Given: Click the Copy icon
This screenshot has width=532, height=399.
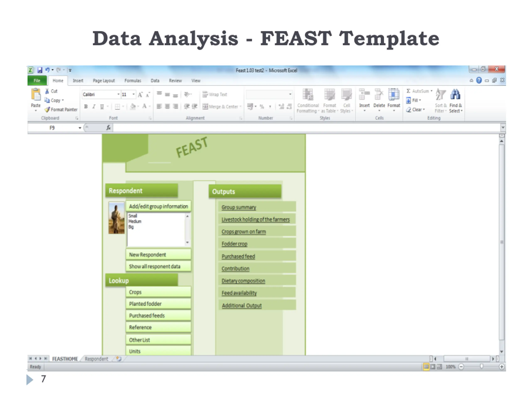Looking at the screenshot, I should coord(47,100).
